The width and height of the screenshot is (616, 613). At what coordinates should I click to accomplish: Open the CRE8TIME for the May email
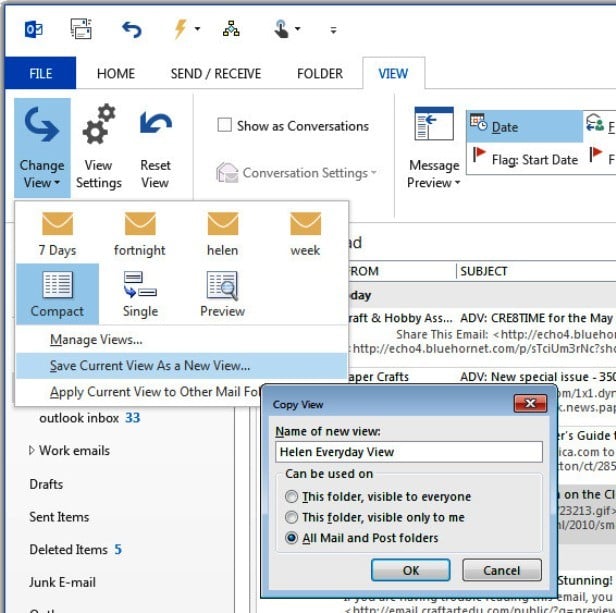[x=482, y=333]
